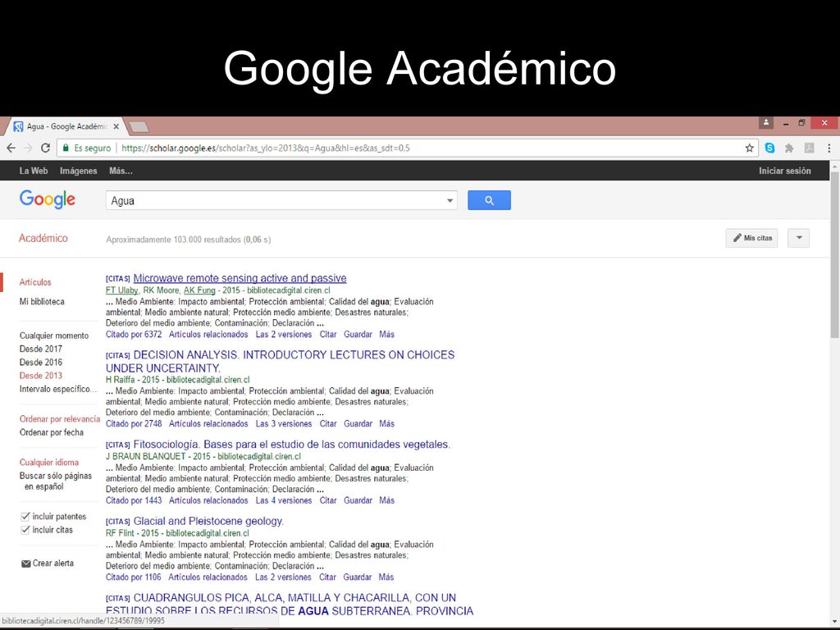
Task: Select Desde 2013 date filter
Action: (41, 376)
